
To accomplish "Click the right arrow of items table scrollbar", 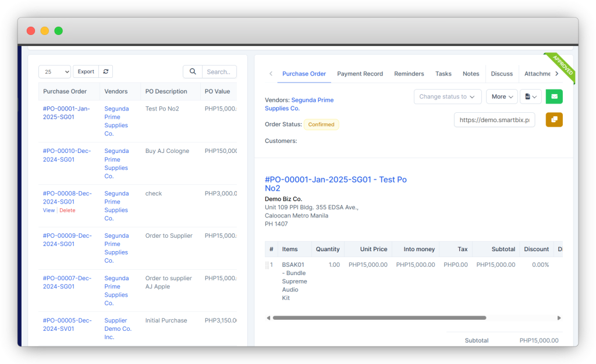I will [559, 318].
